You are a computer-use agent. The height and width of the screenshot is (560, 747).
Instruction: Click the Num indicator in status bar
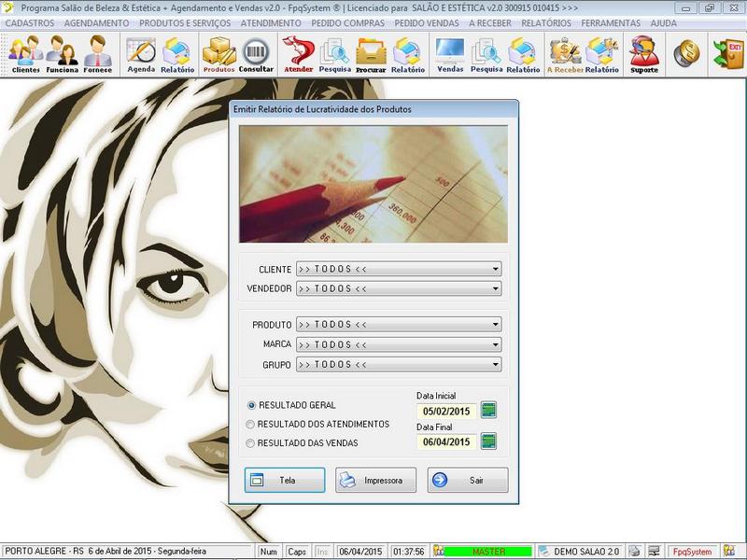tap(269, 552)
